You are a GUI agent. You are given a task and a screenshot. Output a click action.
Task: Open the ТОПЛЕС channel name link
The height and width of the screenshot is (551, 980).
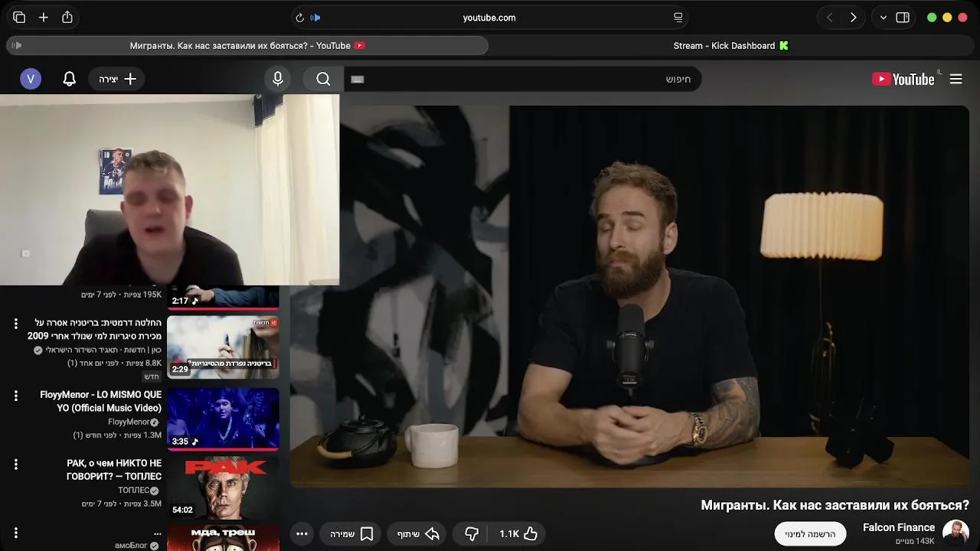pos(133,490)
